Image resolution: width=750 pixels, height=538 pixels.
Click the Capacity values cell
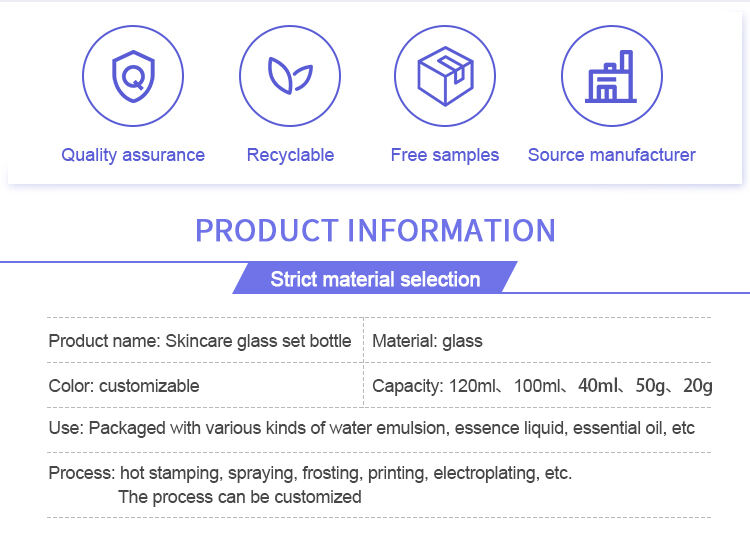click(x=542, y=386)
